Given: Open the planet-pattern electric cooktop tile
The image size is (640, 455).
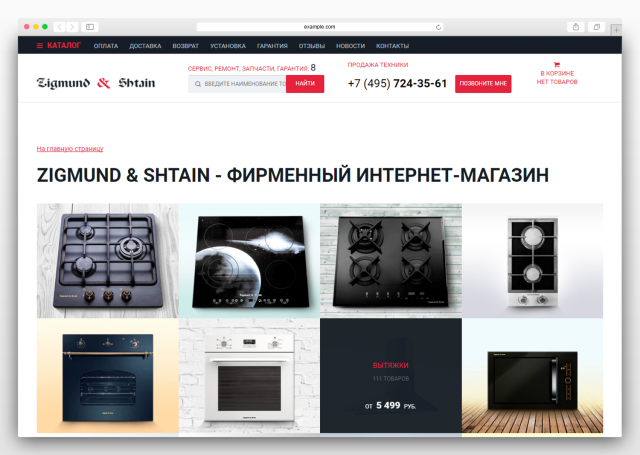Looking at the screenshot, I should pyautogui.click(x=249, y=261).
